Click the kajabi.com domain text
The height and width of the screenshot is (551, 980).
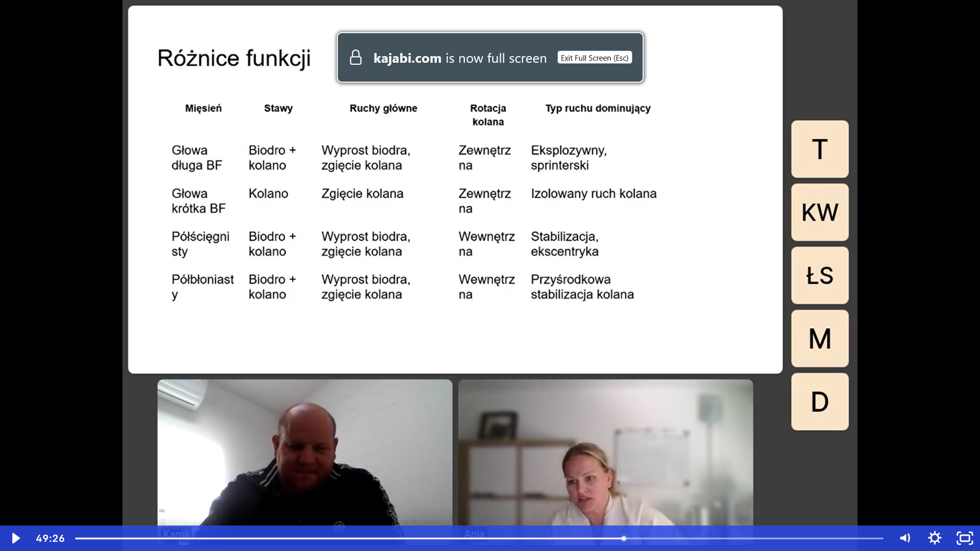[407, 58]
